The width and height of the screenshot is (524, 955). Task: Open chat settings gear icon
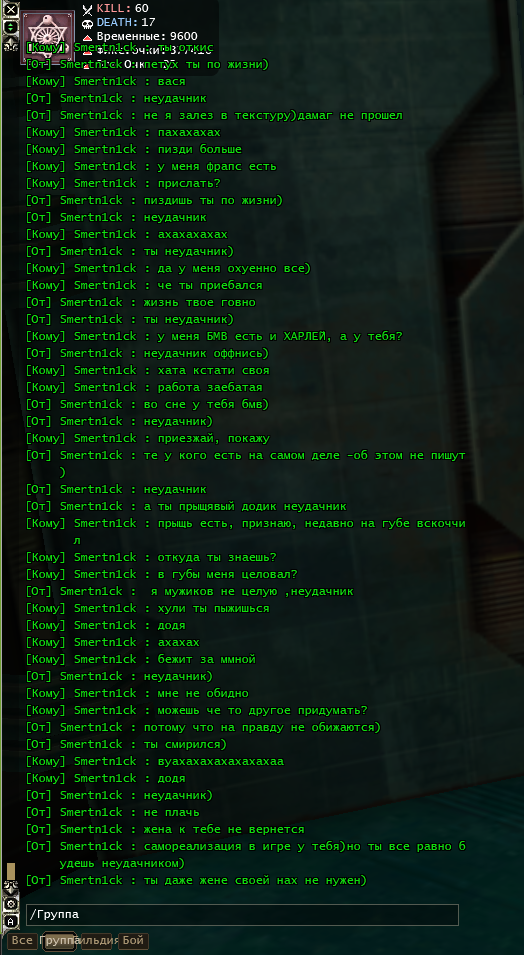11,904
